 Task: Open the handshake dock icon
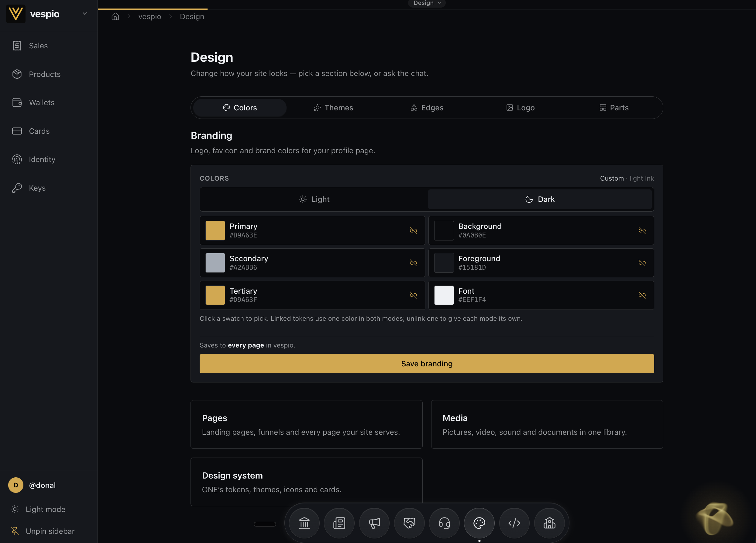tap(409, 523)
